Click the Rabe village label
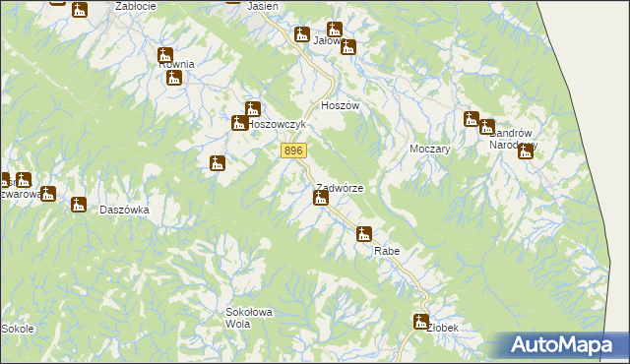Screen dimensions: 630x364 click(x=387, y=251)
